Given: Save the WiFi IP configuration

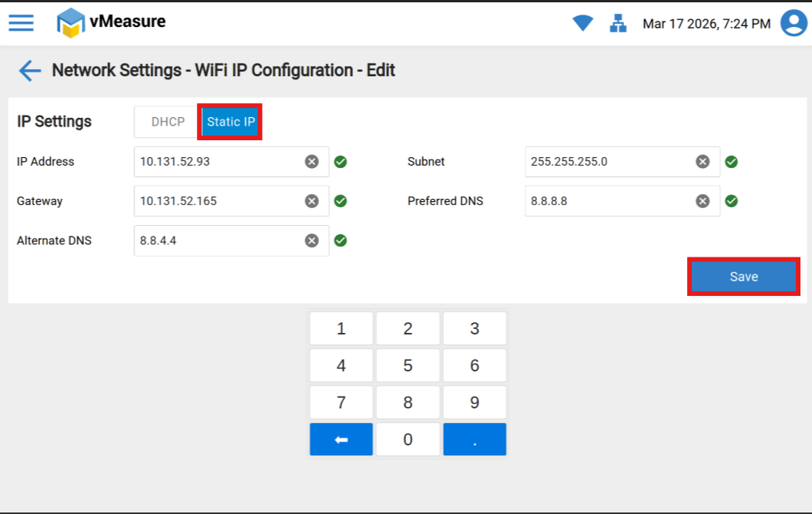Looking at the screenshot, I should [743, 277].
